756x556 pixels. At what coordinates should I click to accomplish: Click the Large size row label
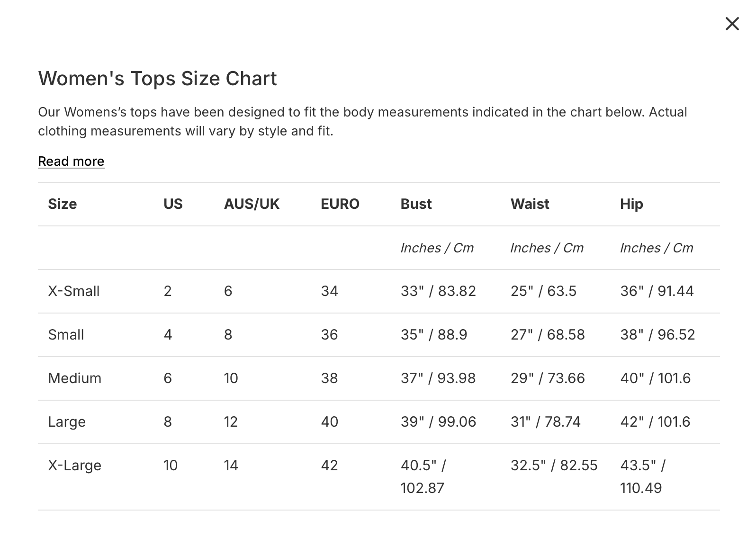click(67, 422)
